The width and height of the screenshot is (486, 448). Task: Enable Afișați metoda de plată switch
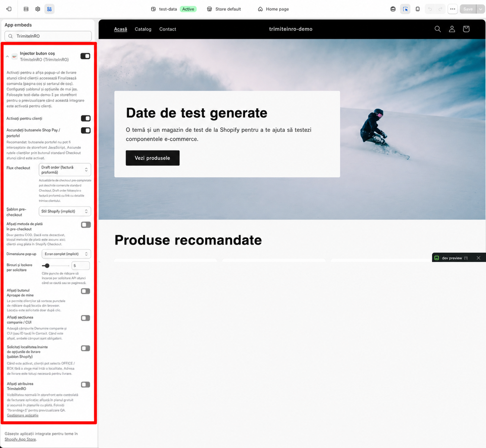coord(86,225)
